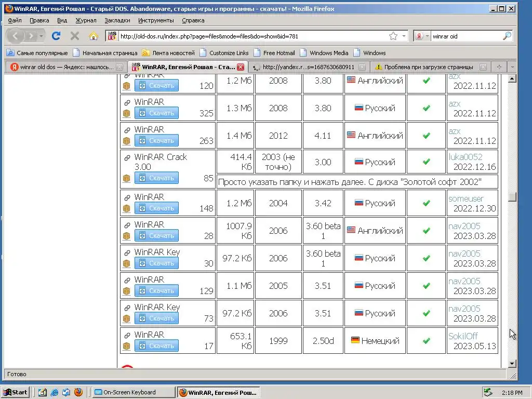The image size is (532, 399).
Task: Click the stop loading X icon
Action: [75, 36]
